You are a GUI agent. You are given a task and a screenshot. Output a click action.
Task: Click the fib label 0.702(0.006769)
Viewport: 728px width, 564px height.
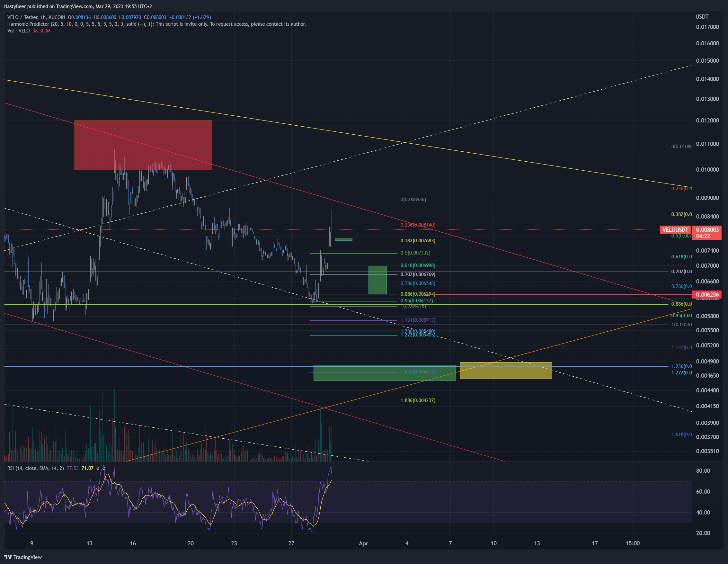[418, 274]
